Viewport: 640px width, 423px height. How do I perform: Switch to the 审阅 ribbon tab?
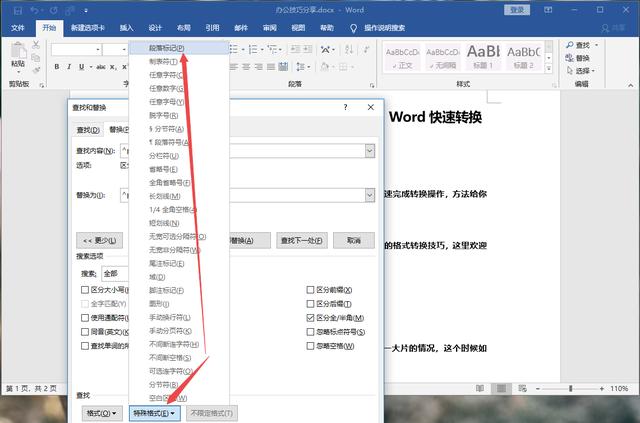point(269,28)
